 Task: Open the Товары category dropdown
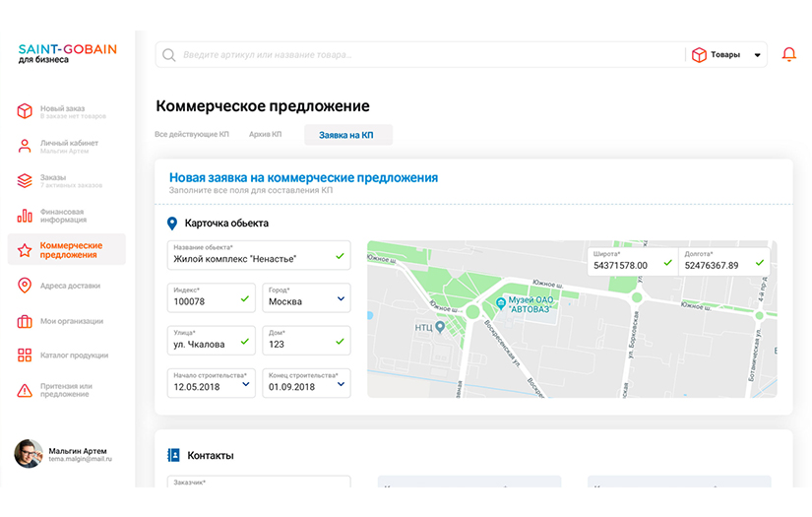tap(726, 55)
